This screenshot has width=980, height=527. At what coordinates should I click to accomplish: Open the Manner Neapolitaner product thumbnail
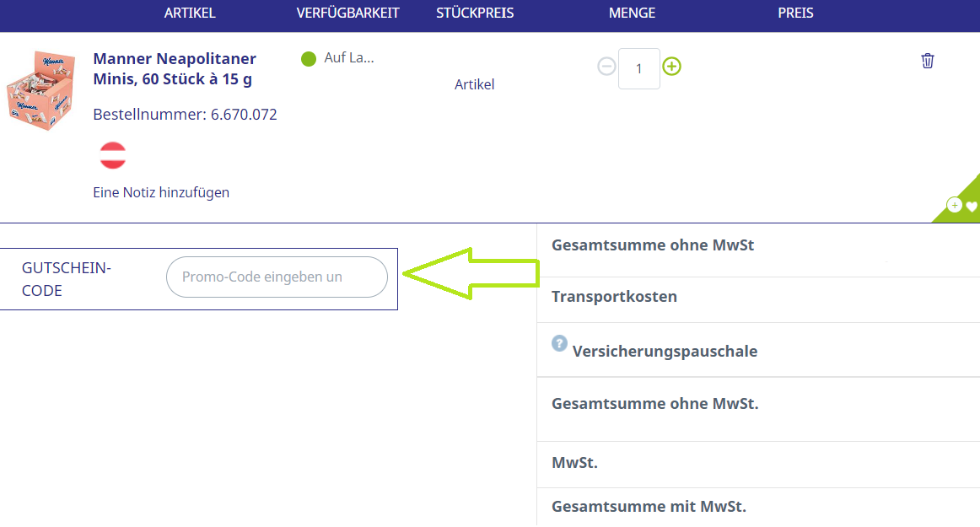(x=40, y=91)
